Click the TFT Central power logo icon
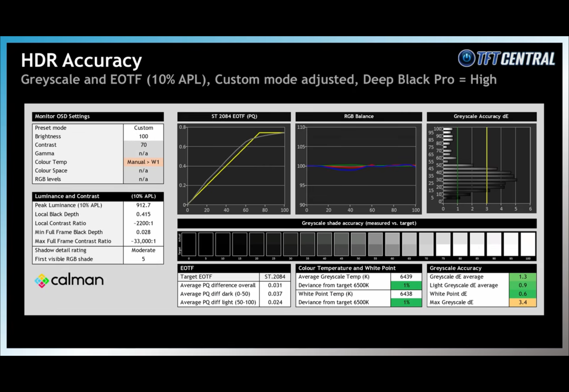 click(x=467, y=58)
